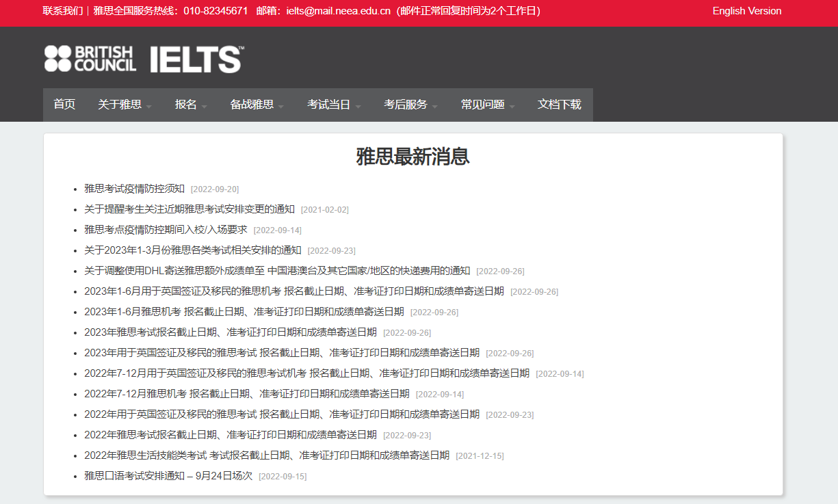Click date [2021-12-15] beside 生活技能类考试

click(x=480, y=456)
